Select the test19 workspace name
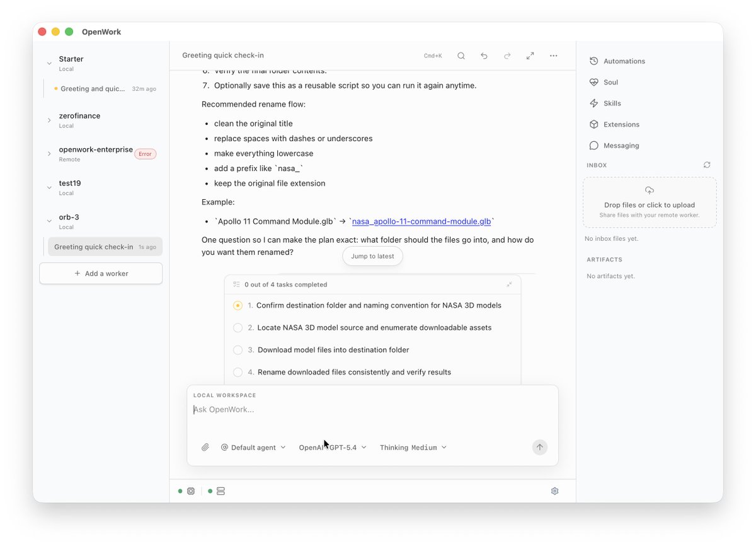Screen dimensions: 756x546 tap(70, 183)
